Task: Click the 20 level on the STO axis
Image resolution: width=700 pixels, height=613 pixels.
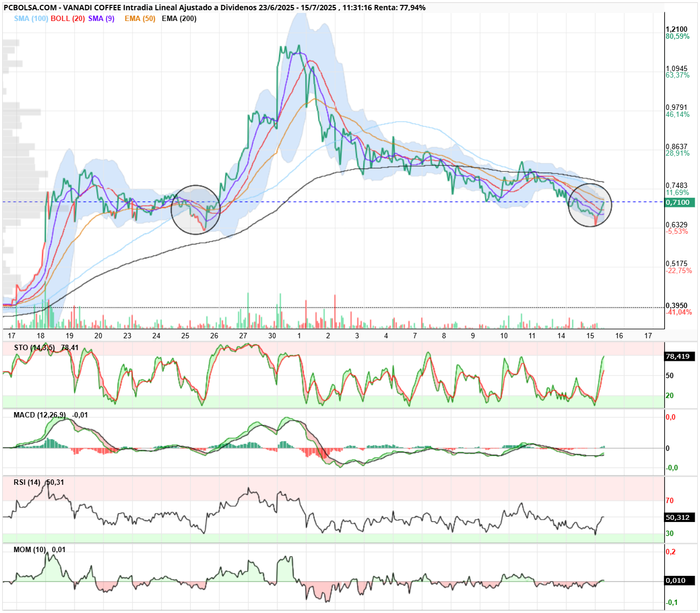Action: (670, 395)
